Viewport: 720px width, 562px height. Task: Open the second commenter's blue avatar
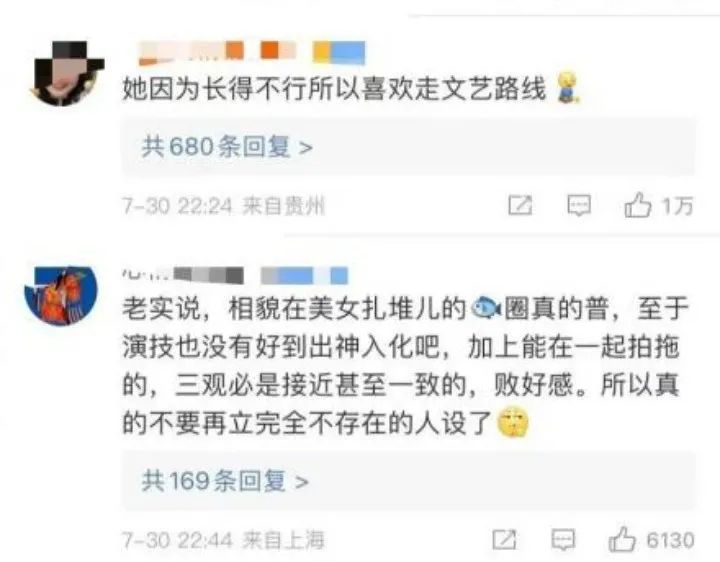coord(61,295)
